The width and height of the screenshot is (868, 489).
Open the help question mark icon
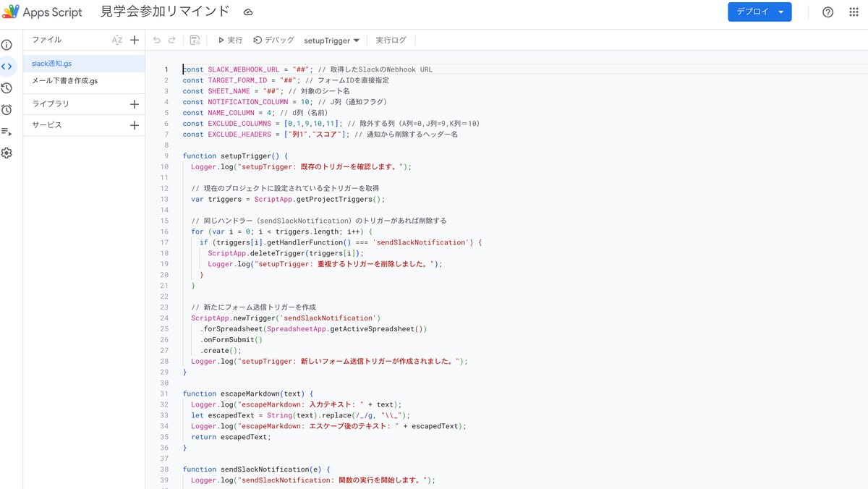click(828, 12)
